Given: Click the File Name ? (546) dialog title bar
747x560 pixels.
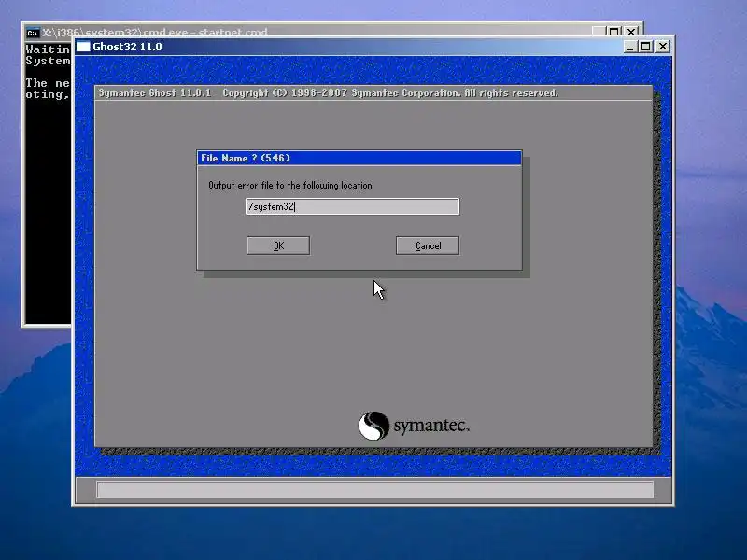Looking at the screenshot, I should click(x=359, y=158).
